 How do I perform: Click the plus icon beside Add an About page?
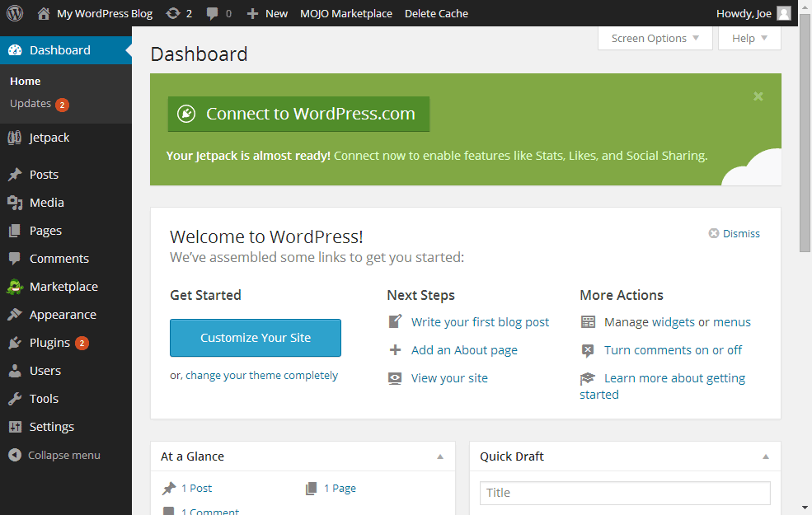coord(395,350)
